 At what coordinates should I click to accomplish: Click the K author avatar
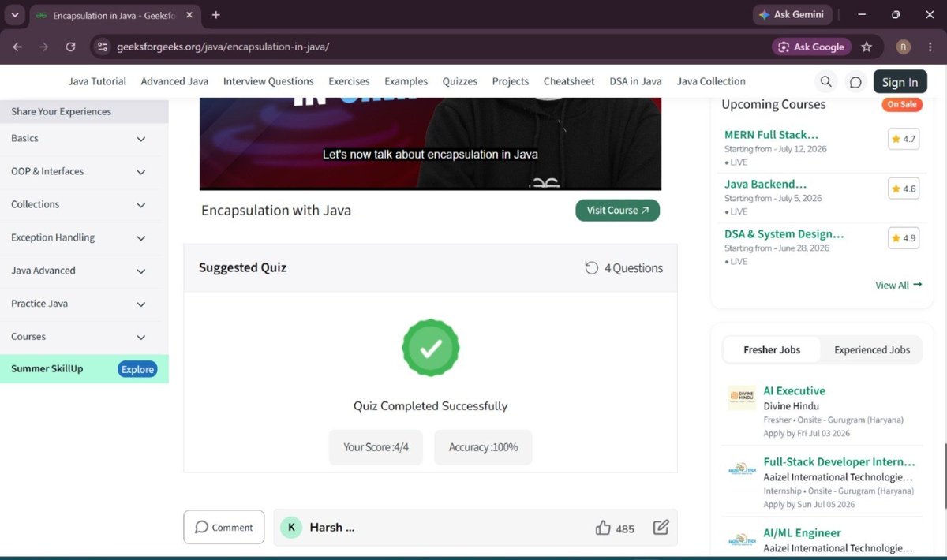[x=291, y=528]
